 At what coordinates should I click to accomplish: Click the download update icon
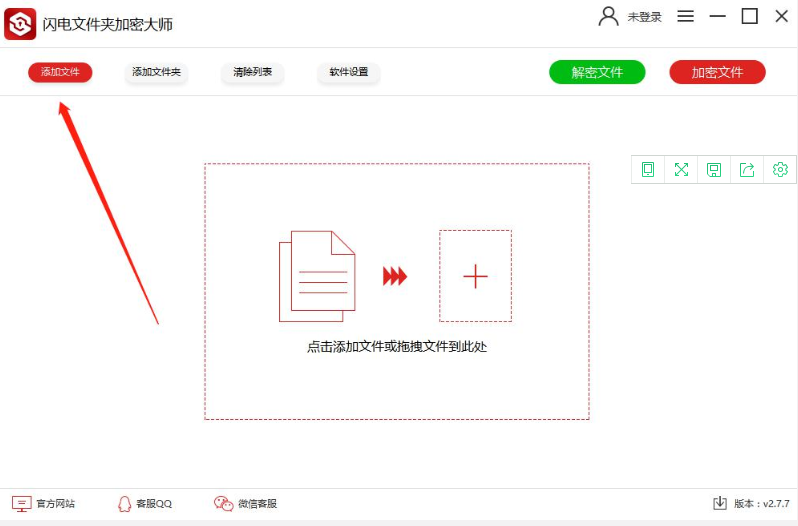(720, 503)
